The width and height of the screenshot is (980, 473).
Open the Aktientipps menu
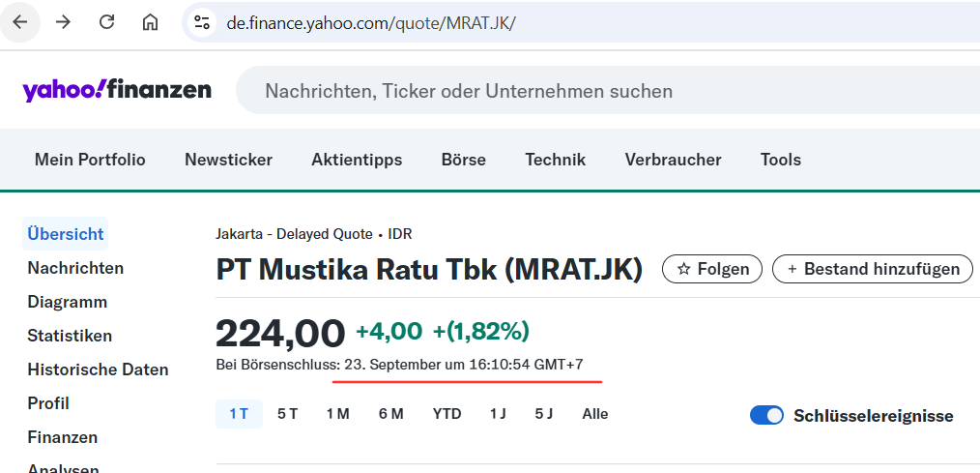[357, 160]
